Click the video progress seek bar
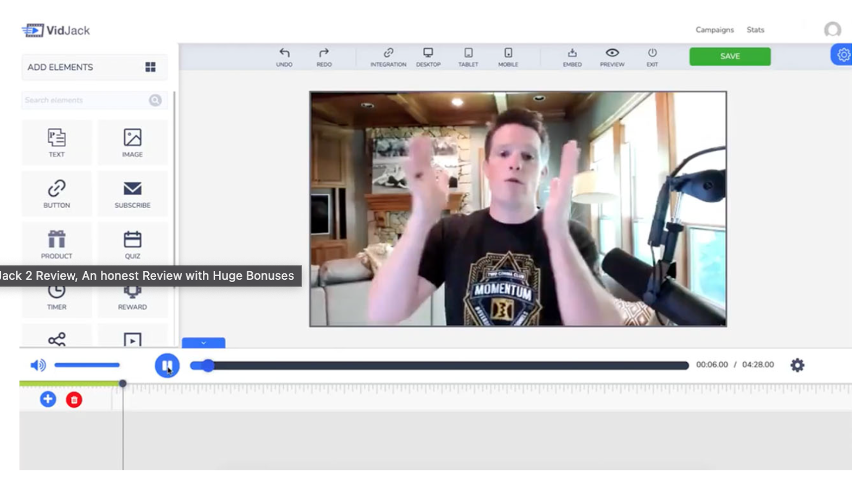This screenshot has width=868, height=481. (439, 365)
